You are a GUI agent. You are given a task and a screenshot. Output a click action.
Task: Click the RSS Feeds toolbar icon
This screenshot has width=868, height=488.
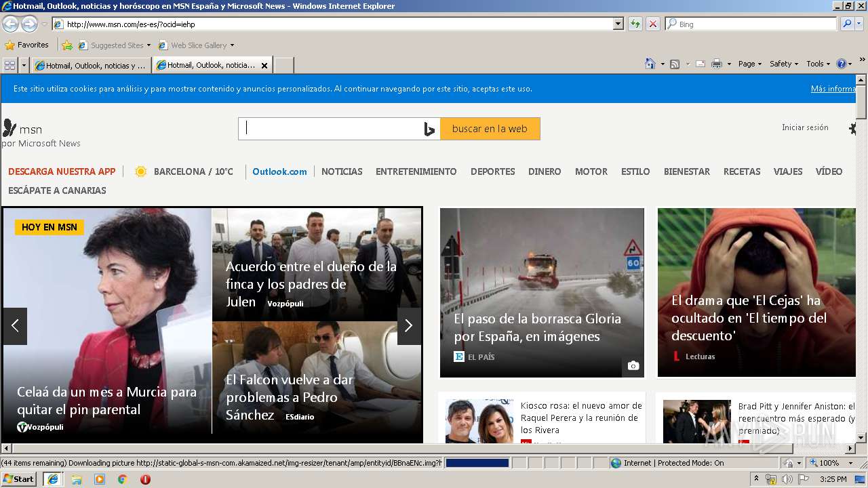675,64
